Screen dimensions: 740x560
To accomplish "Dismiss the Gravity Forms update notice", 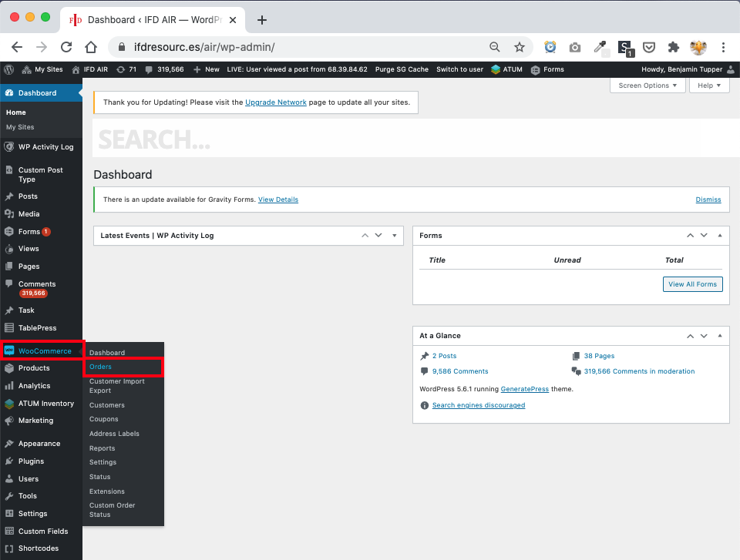I will point(708,200).
